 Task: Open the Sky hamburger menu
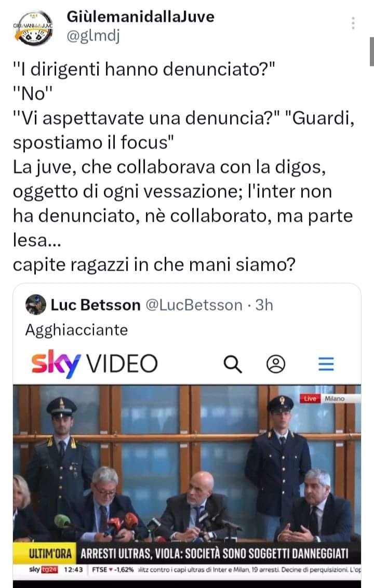[326, 364]
